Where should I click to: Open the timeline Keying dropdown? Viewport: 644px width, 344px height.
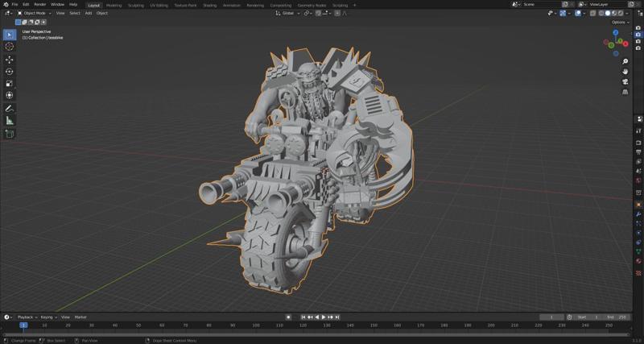click(x=48, y=317)
